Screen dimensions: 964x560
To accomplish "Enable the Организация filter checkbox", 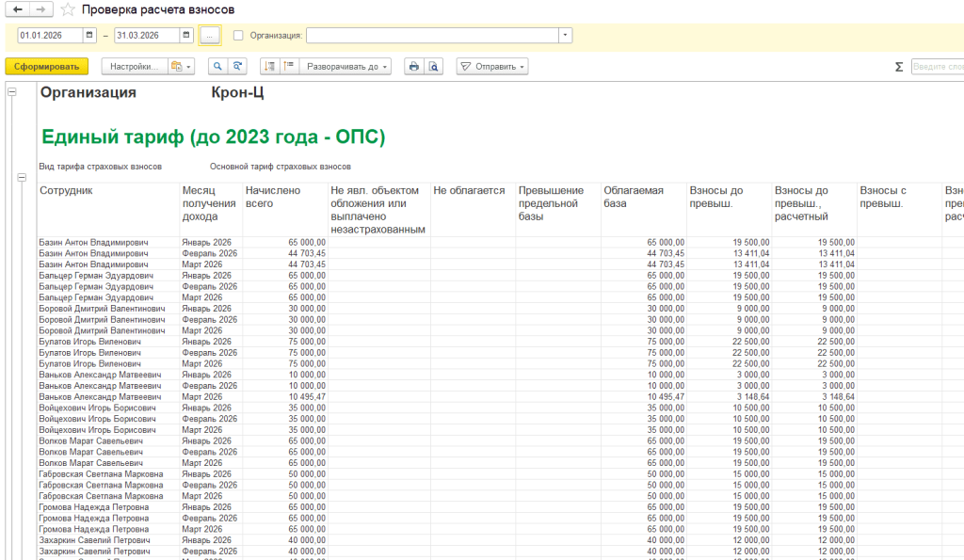I will [238, 36].
